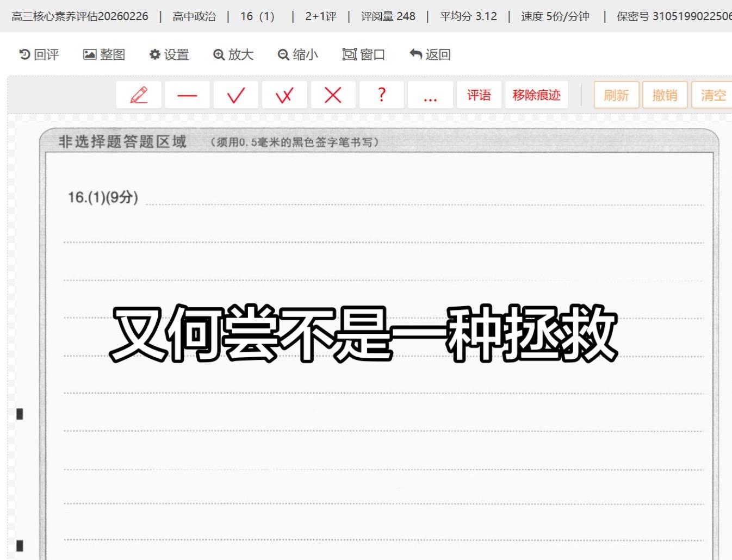Viewport: 732px width, 560px height.
Task: Click the 缩小 zoom-out icon
Action: tap(297, 54)
